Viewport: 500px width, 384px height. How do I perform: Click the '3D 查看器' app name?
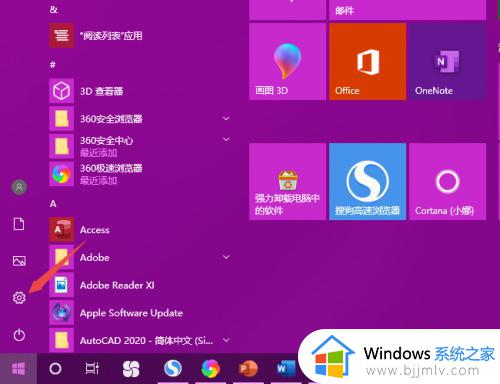(x=102, y=91)
